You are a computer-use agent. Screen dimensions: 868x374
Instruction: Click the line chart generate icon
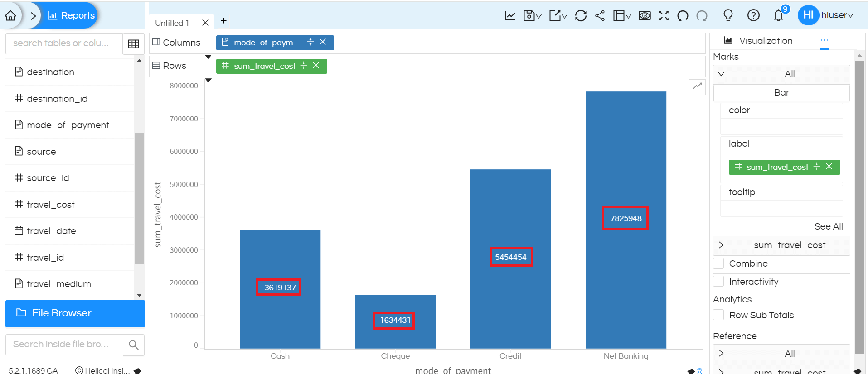[510, 16]
